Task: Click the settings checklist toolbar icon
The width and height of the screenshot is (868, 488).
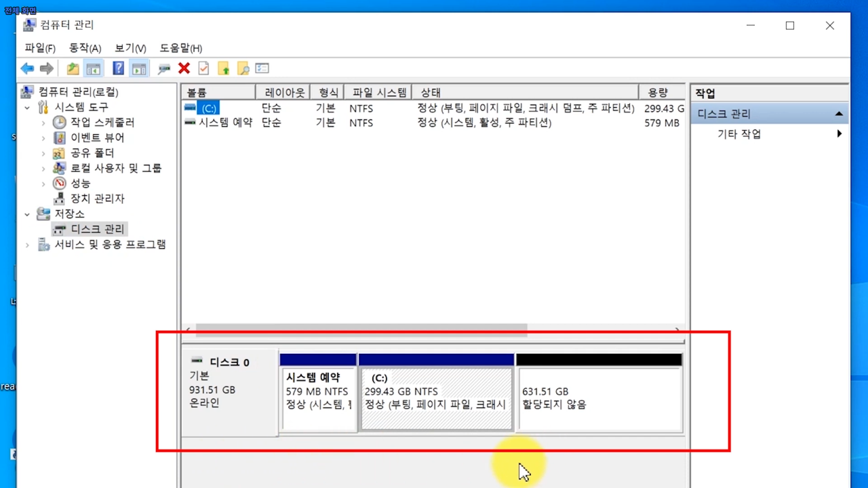Action: (x=262, y=68)
